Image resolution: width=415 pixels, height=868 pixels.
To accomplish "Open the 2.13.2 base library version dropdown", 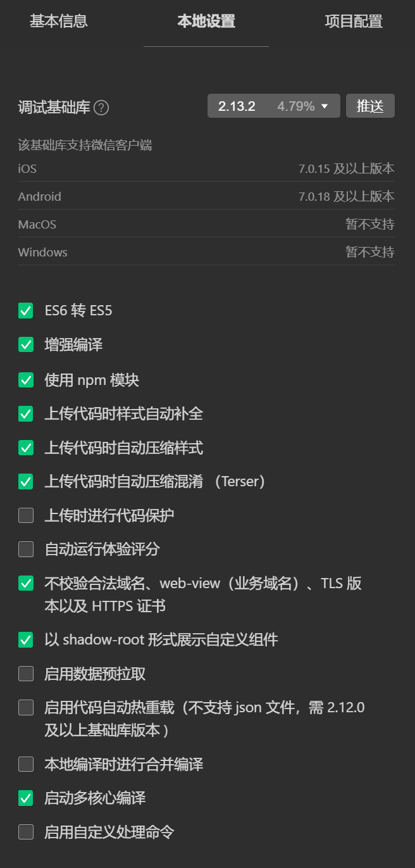I will pos(273,106).
